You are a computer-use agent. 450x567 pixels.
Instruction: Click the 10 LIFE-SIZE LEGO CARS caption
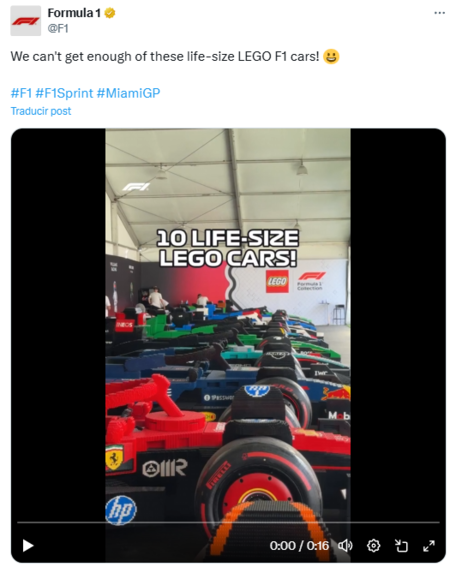pos(228,248)
